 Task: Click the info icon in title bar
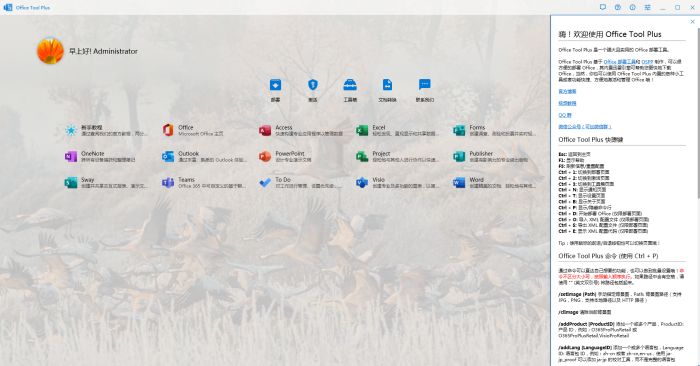coord(633,7)
